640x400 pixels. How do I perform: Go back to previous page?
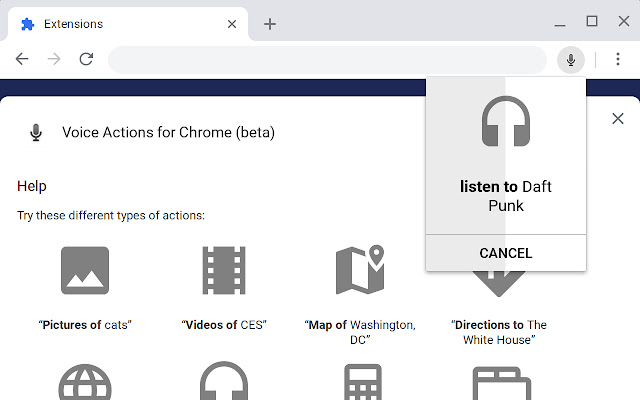pyautogui.click(x=22, y=60)
